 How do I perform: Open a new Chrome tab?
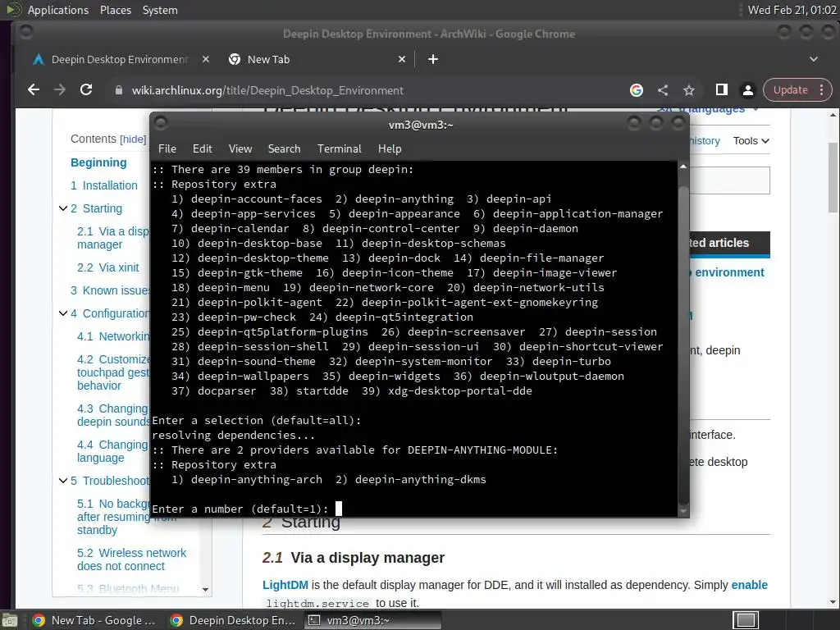click(x=433, y=59)
